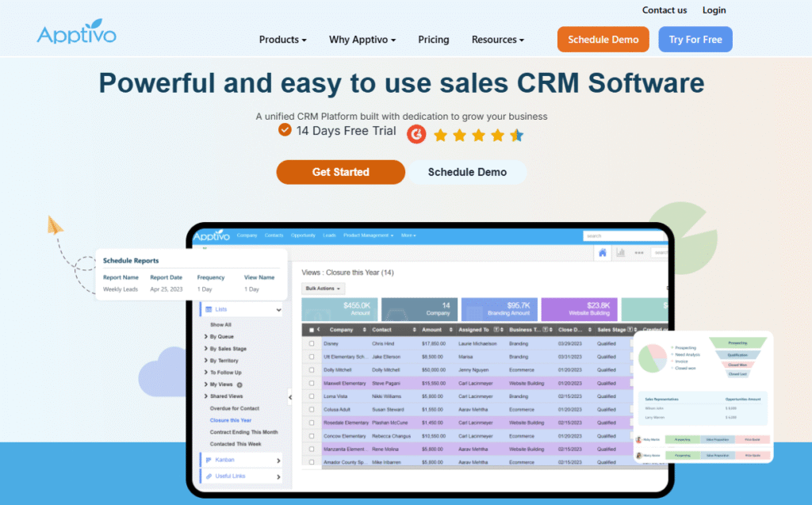Click the filter icon on Assigned To column
Viewport: 812px width, 505px height.
pos(496,330)
